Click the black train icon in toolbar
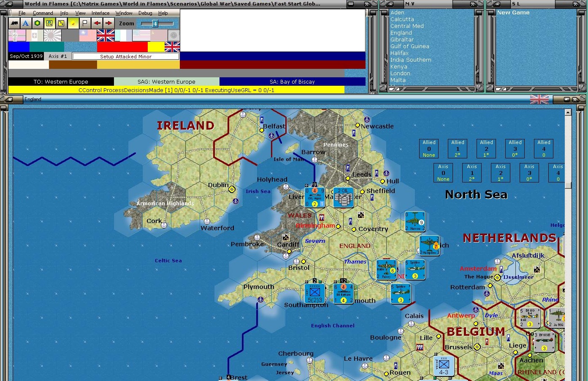588x381 pixels. click(14, 23)
